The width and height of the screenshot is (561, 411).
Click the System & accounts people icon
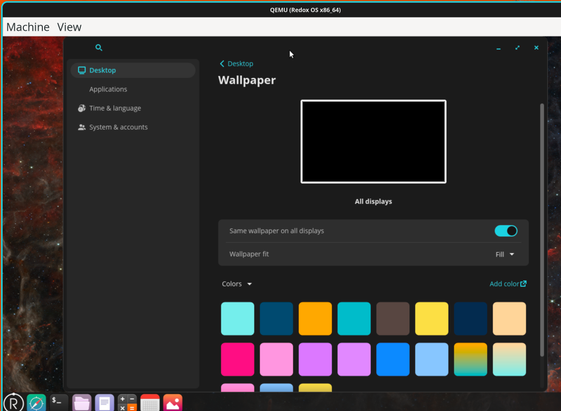[x=82, y=127]
